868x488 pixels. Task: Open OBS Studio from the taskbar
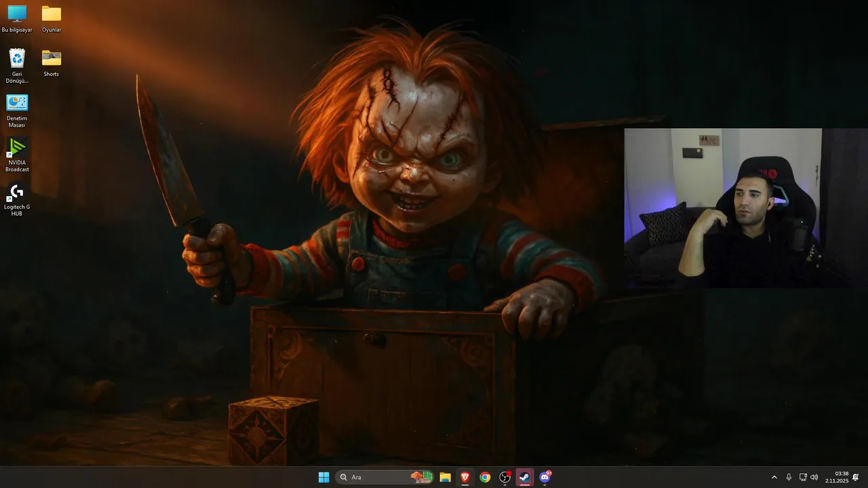[505, 477]
